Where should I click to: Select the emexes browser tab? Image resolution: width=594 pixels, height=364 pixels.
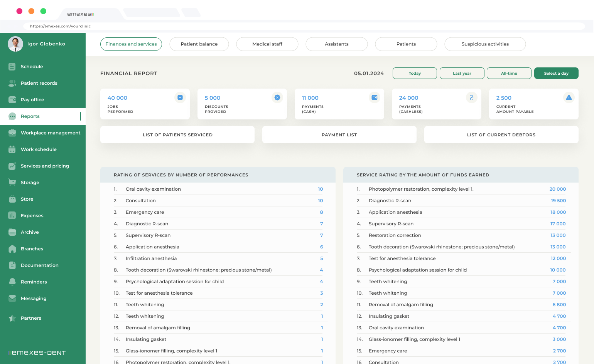[x=91, y=14]
